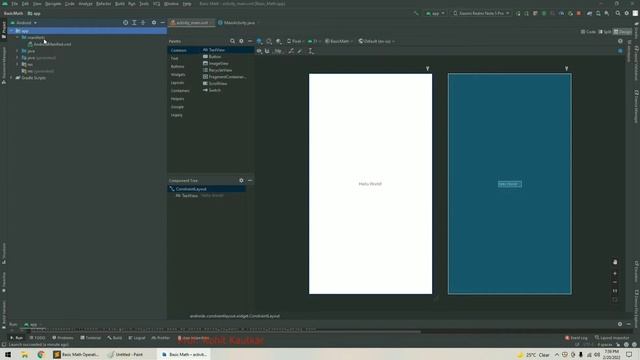This screenshot has width=640, height=360.
Task: Select ConstraintLayout in Component Tree
Action: click(207, 189)
